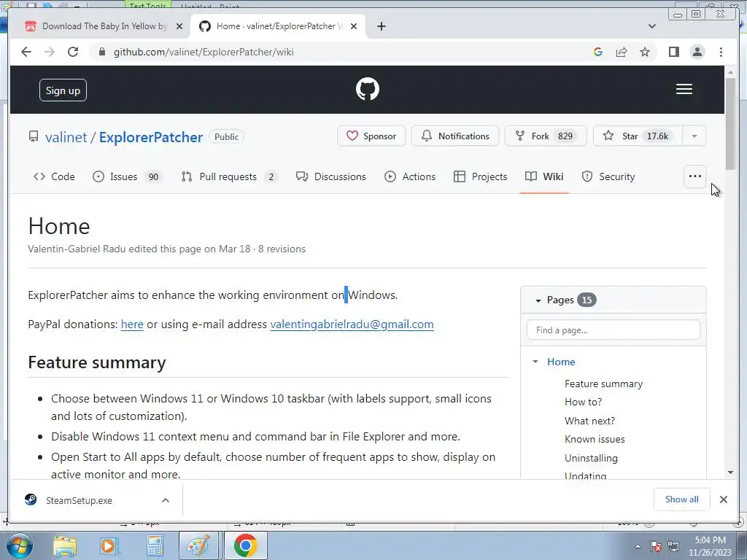Click the Notifications button
This screenshot has height=560, width=747.
point(455,136)
